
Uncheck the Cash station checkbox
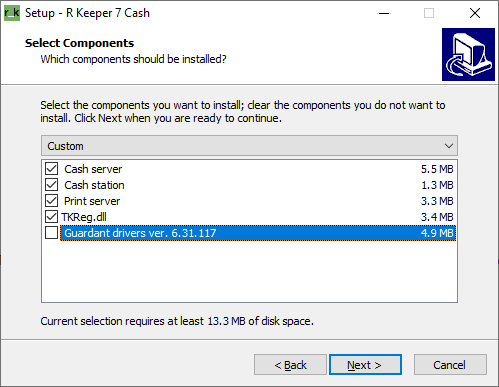[52, 185]
